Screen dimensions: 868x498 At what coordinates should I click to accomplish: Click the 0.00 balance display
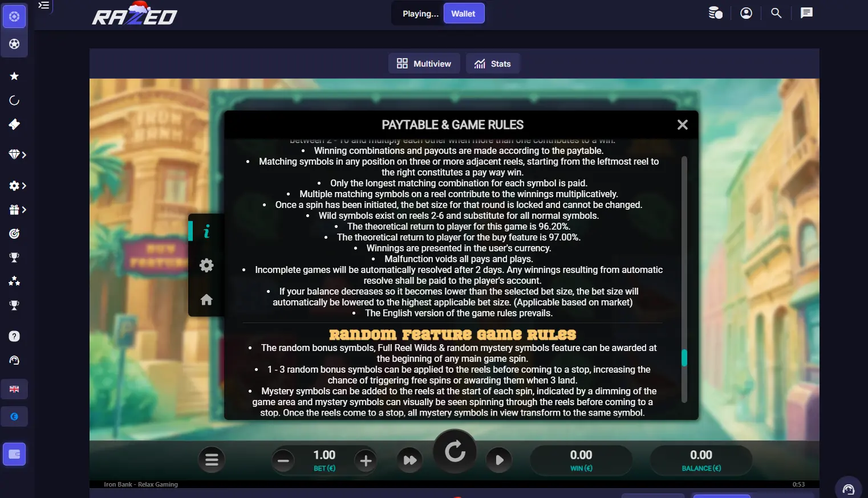click(701, 455)
